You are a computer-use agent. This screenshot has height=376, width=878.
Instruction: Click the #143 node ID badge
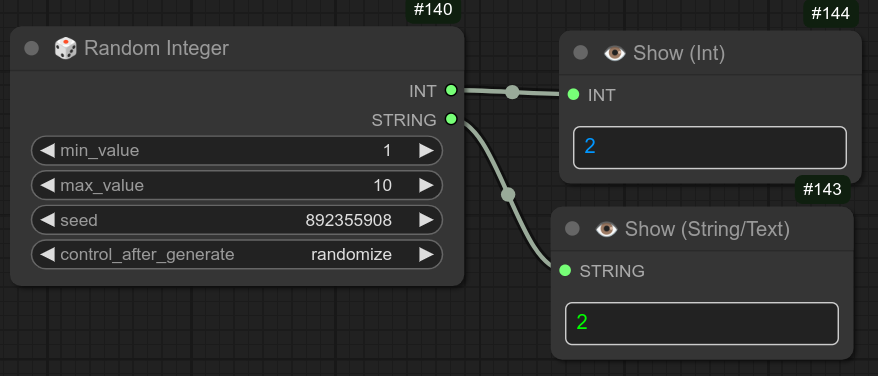click(x=823, y=189)
